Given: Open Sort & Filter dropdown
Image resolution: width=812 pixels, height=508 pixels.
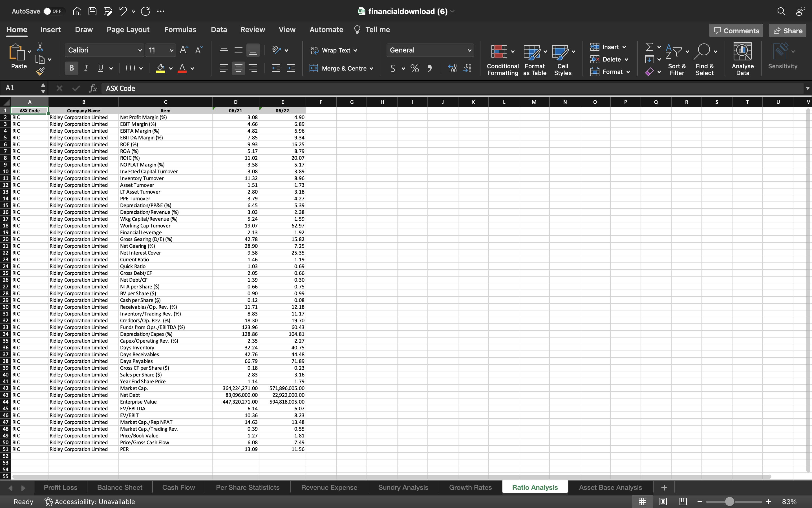Looking at the screenshot, I should [677, 59].
